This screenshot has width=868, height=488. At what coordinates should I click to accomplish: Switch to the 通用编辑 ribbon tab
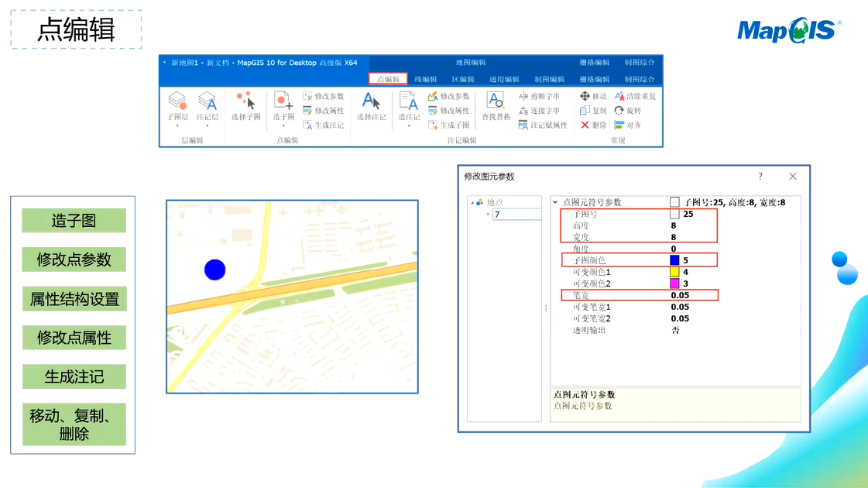tap(504, 79)
